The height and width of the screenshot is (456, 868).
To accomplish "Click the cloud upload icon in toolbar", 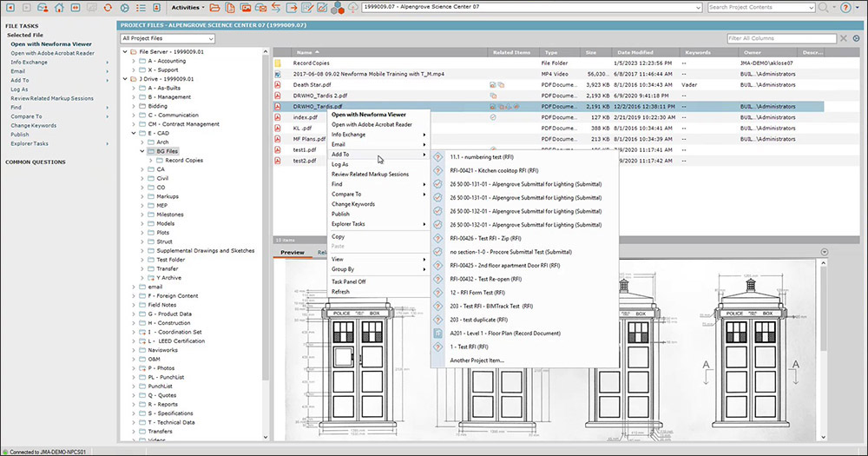I will [x=352, y=7].
